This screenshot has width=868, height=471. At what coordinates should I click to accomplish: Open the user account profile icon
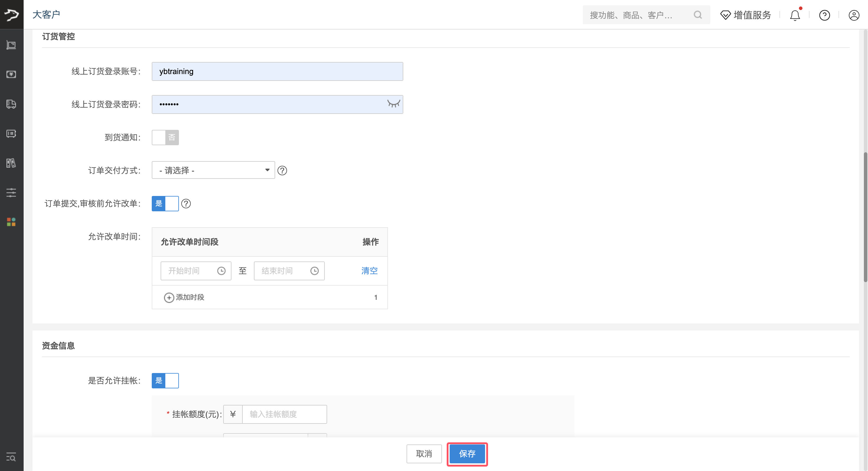pyautogui.click(x=854, y=15)
